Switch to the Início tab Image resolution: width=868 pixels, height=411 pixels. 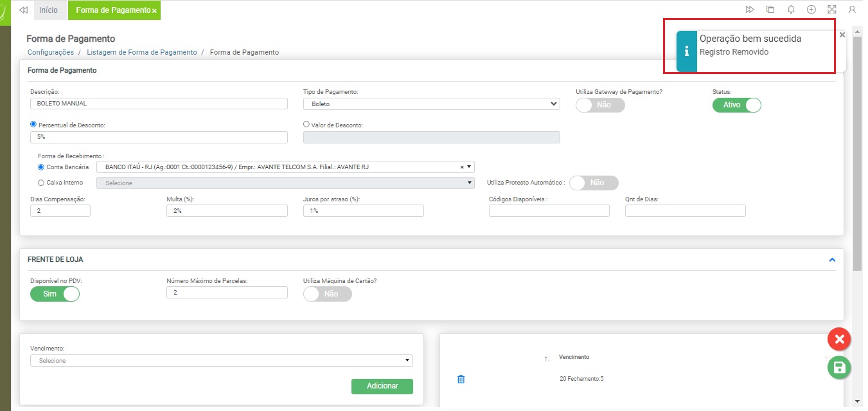(x=48, y=10)
